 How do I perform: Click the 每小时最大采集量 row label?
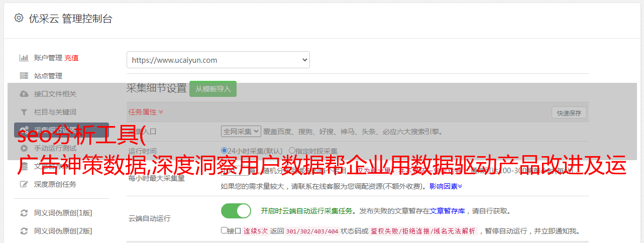pyautogui.click(x=157, y=178)
